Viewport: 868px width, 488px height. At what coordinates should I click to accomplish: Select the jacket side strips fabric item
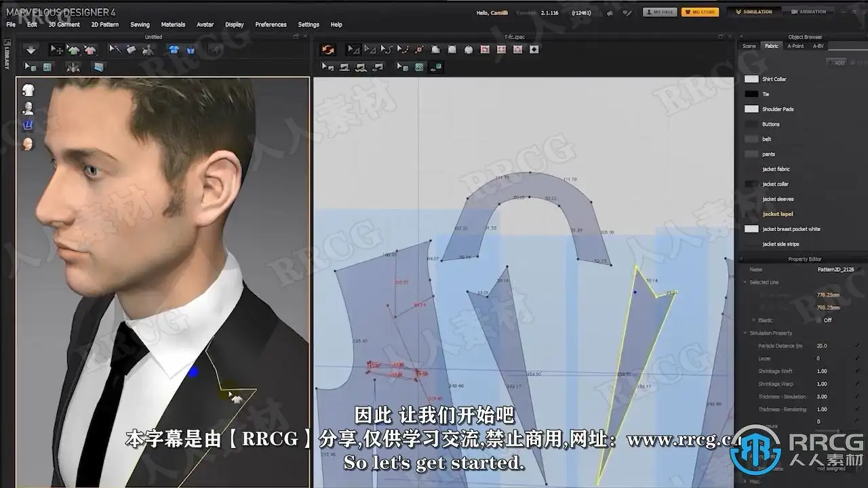click(781, 244)
